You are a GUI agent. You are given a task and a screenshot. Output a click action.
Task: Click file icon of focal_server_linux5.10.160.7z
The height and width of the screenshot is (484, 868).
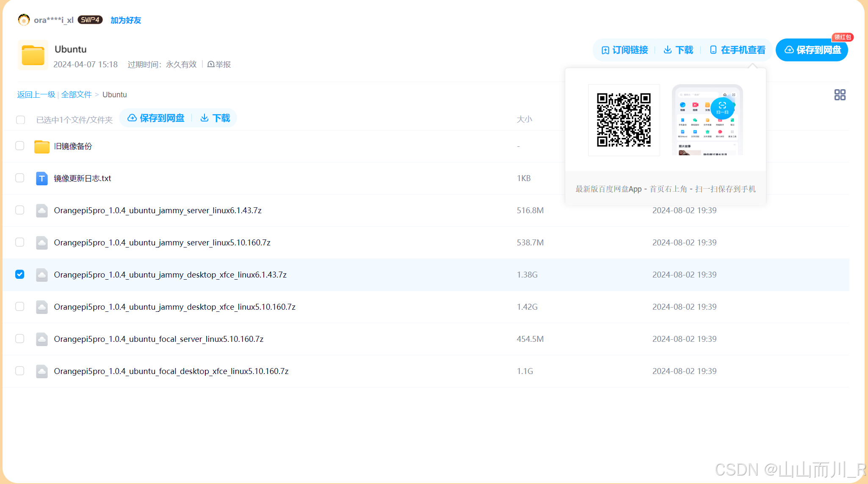41,339
